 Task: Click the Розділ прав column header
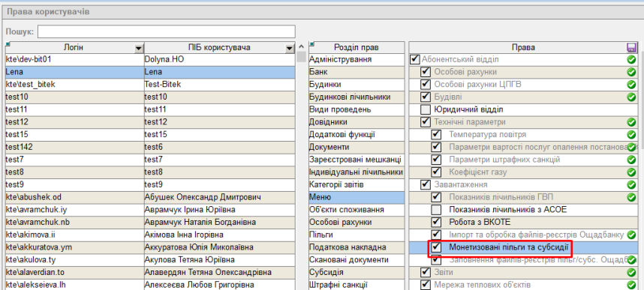point(357,47)
